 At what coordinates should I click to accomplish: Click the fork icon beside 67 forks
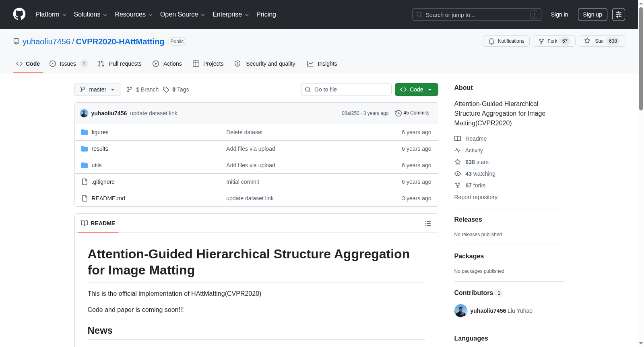click(x=458, y=185)
